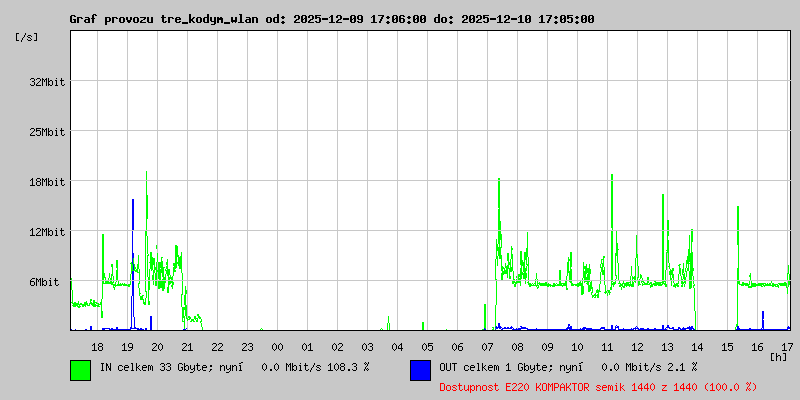This screenshot has height=400, width=800.
Task: Click hour 14 on the time axis
Action: point(697,347)
